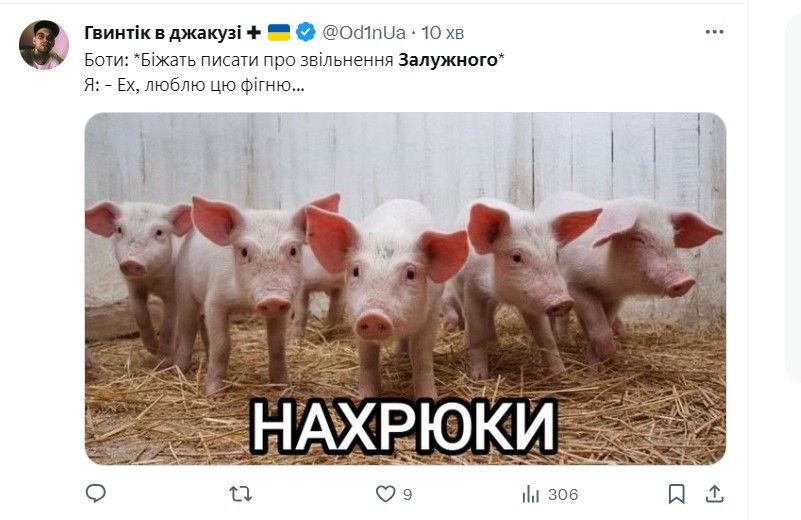Click the like count 9
The width and height of the screenshot is (801, 520).
pos(407,494)
